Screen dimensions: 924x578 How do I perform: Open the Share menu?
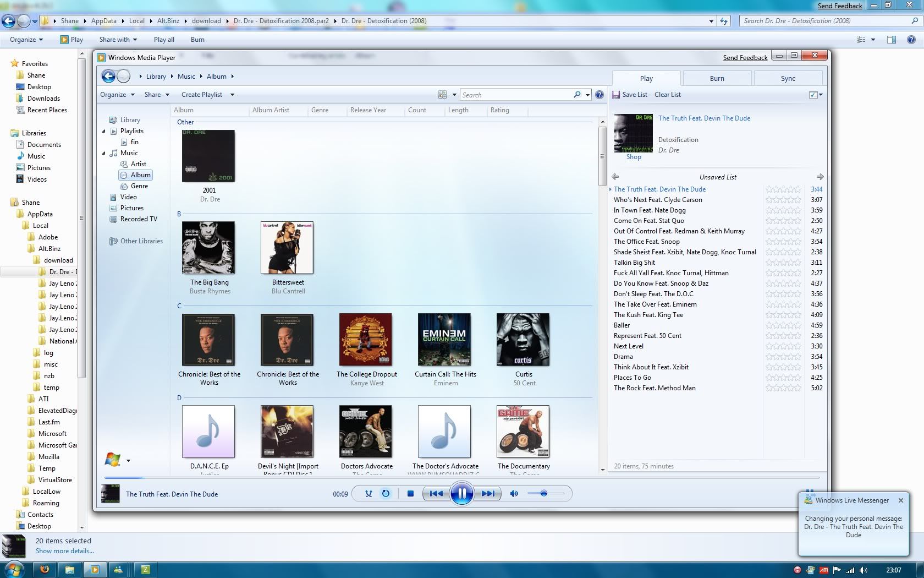point(157,95)
